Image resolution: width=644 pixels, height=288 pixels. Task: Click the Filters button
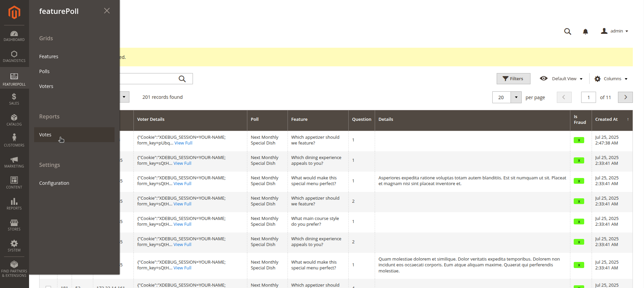click(x=513, y=79)
